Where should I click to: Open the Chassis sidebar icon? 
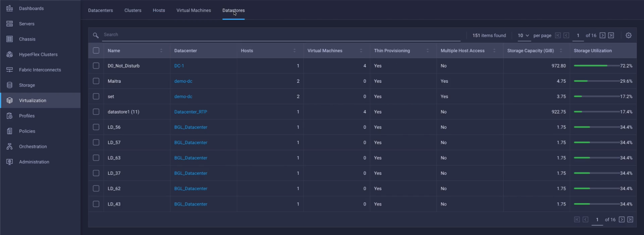(x=10, y=39)
